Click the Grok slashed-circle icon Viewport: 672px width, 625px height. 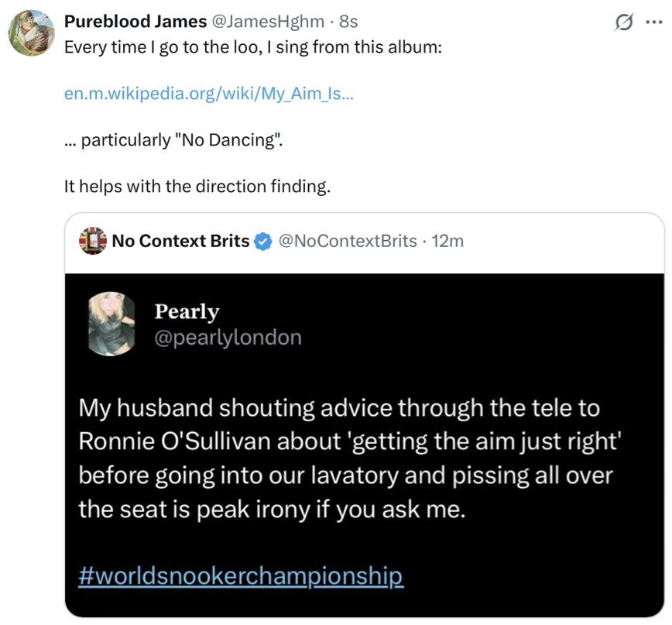point(623,22)
